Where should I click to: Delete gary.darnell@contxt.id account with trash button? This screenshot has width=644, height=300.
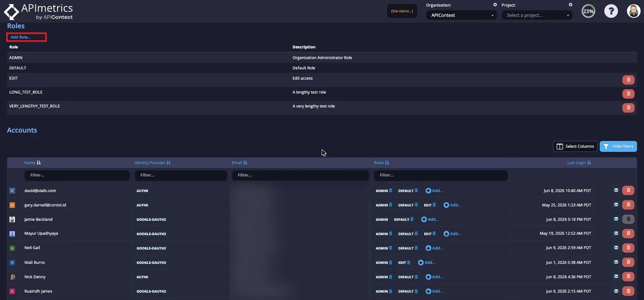point(628,205)
